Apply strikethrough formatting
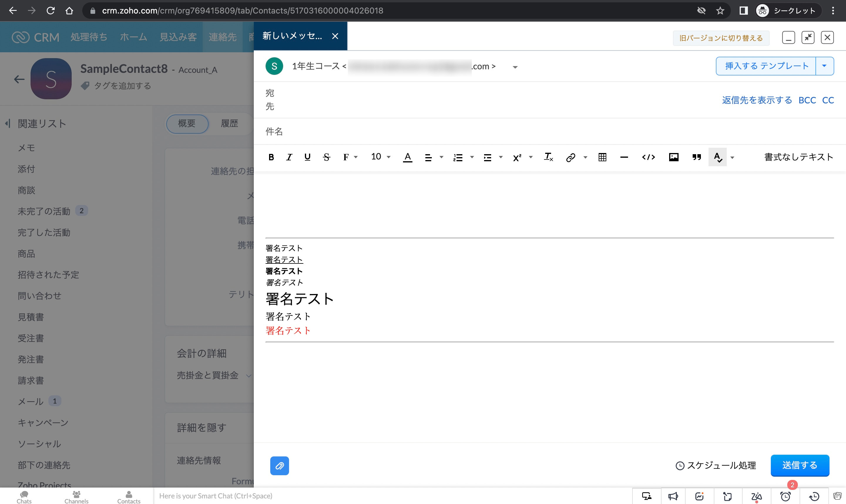Screen dimensions: 846x504 326,157
